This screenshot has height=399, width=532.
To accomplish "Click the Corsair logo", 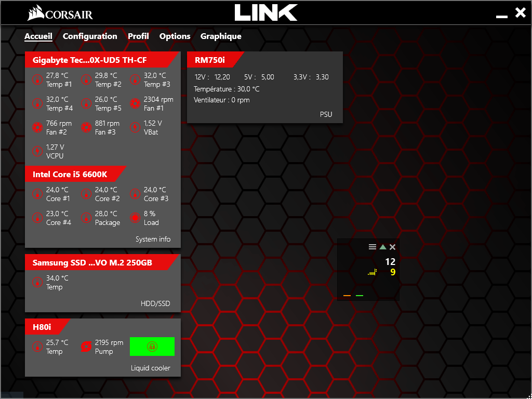I will click(60, 14).
